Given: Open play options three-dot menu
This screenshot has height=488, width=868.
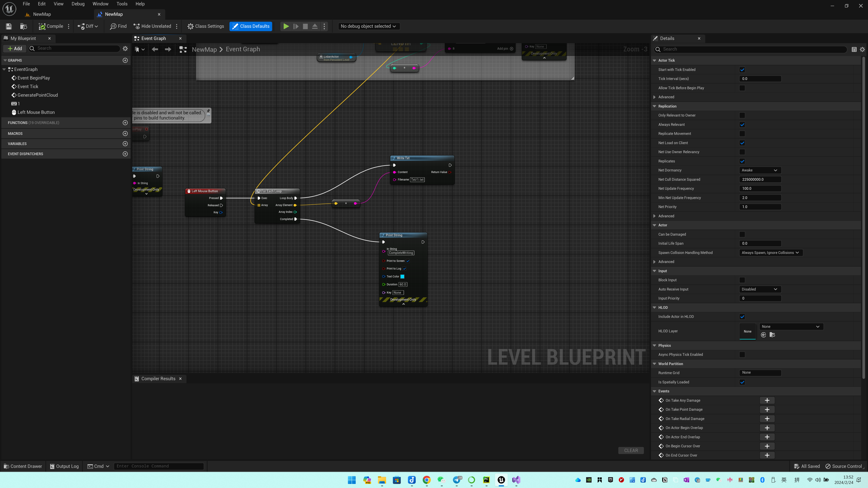Looking at the screenshot, I should click(325, 26).
